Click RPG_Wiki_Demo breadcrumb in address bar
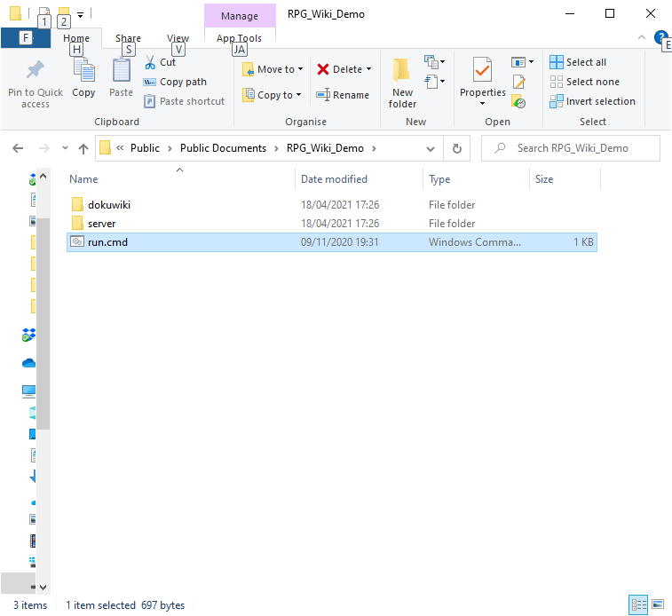Viewport: 672px width, 616px height. (325, 148)
